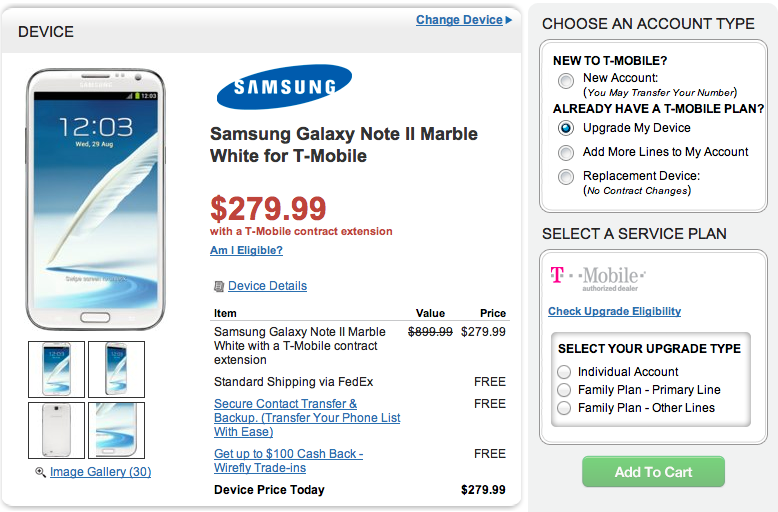Choose Add More Lines to My Account
Image resolution: width=778 pixels, height=512 pixels.
567,153
